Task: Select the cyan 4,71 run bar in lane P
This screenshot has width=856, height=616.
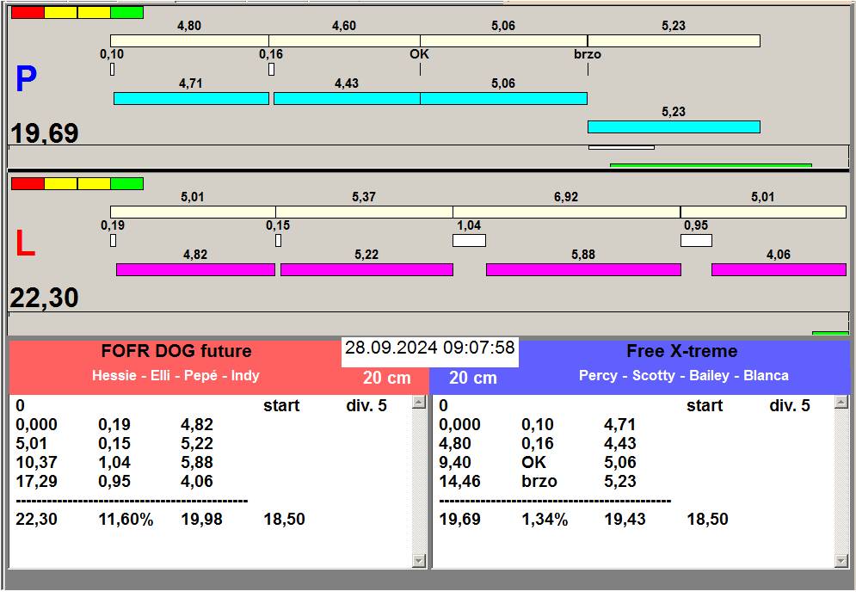Action: (191, 98)
